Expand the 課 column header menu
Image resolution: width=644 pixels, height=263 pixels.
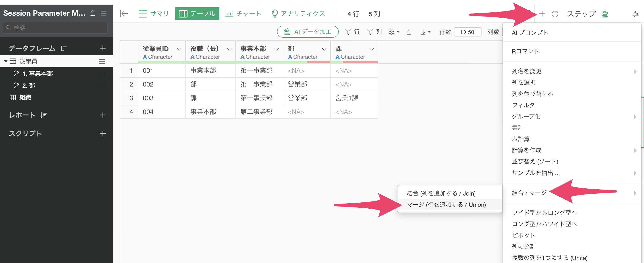(x=372, y=49)
